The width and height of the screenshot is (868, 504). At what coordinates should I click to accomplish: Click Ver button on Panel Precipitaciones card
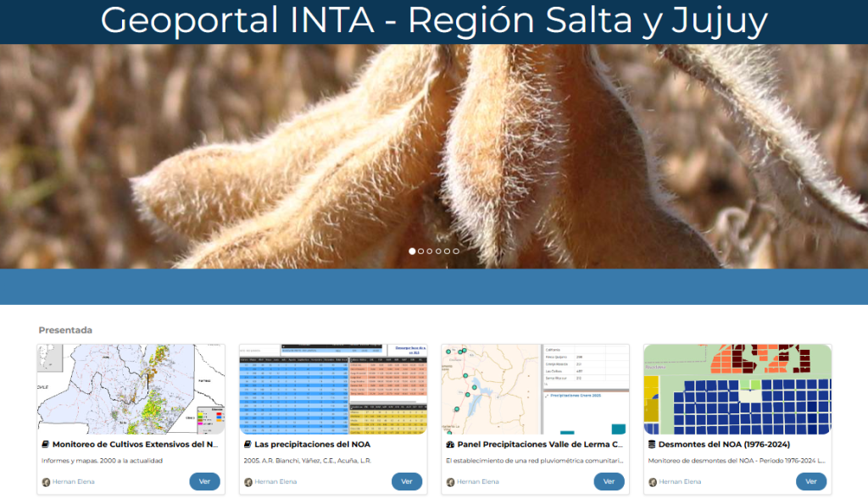[609, 481]
